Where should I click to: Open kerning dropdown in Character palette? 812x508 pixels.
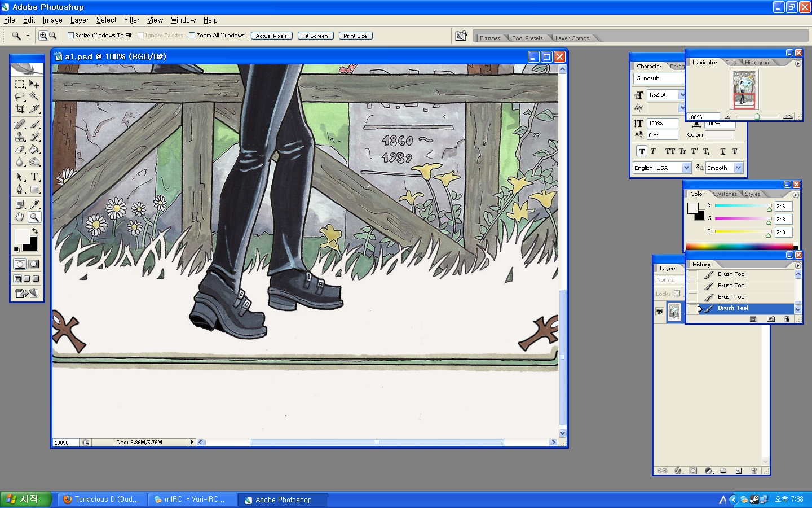coord(682,108)
